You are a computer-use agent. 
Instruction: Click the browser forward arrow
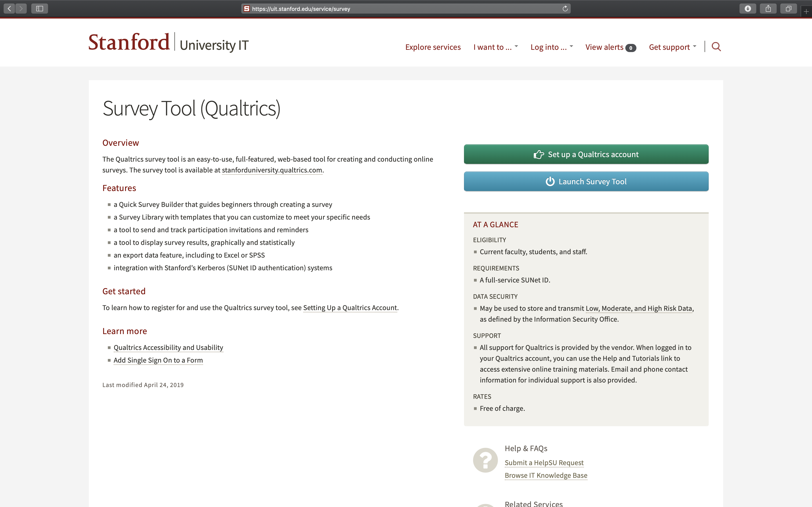tap(21, 9)
